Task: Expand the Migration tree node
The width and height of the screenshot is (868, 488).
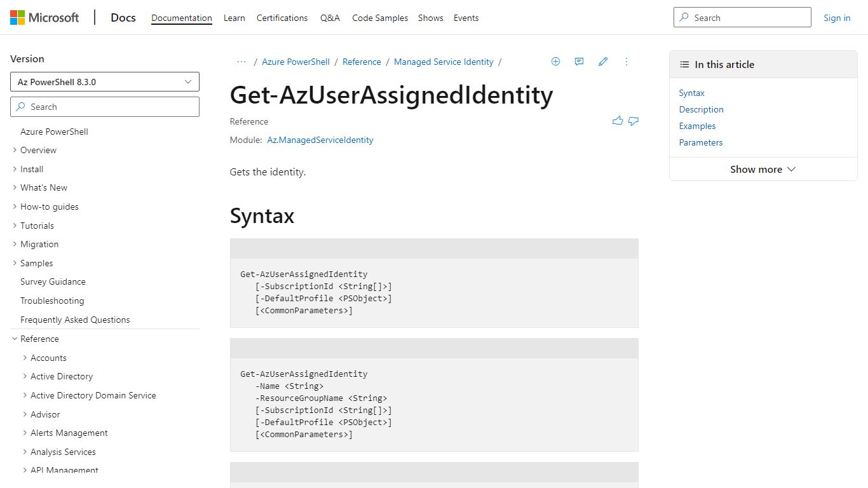Action: click(15, 244)
